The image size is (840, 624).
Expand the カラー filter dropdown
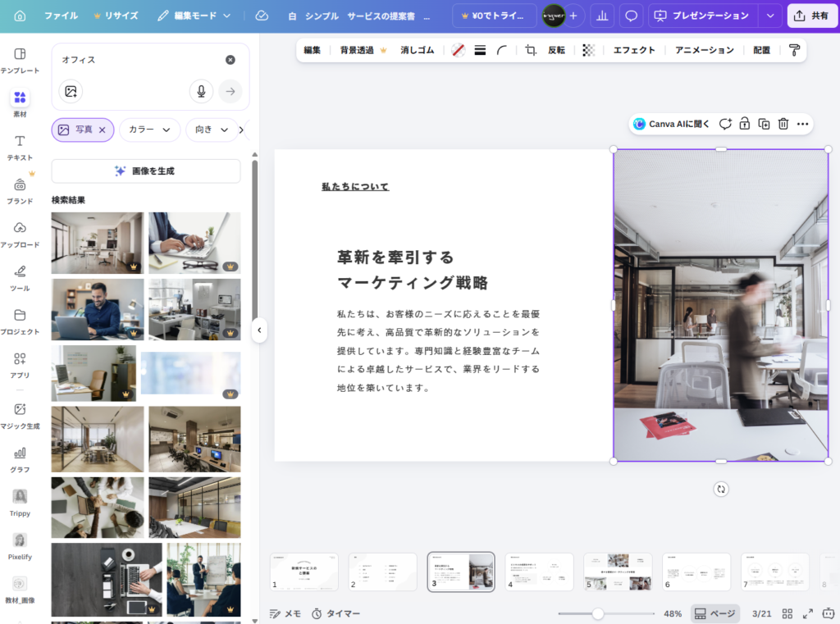click(150, 130)
